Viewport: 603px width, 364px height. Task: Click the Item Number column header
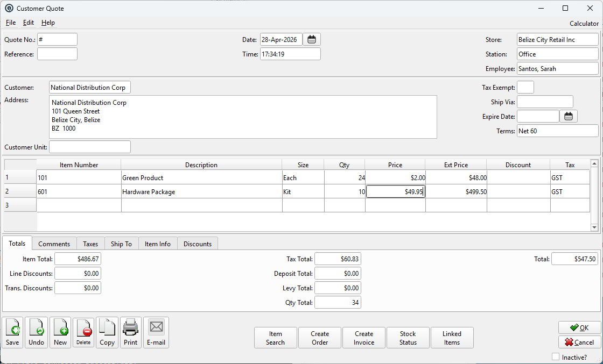click(x=79, y=165)
